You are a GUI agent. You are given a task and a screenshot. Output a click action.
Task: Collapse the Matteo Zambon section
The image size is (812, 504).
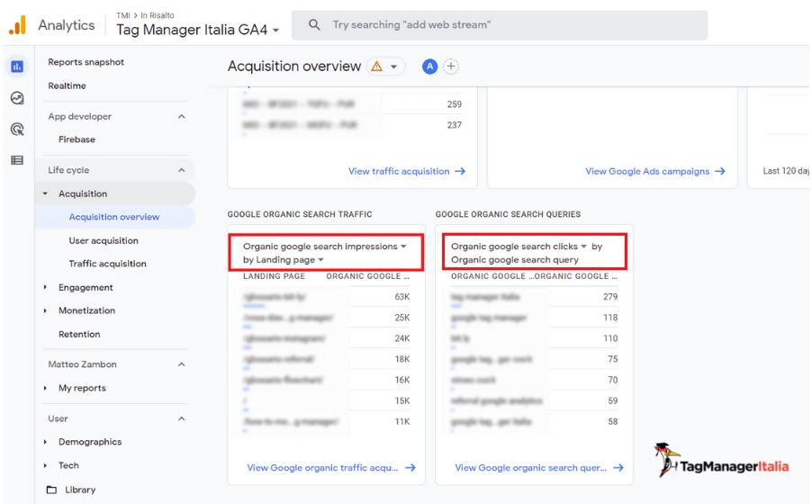pyautogui.click(x=181, y=364)
